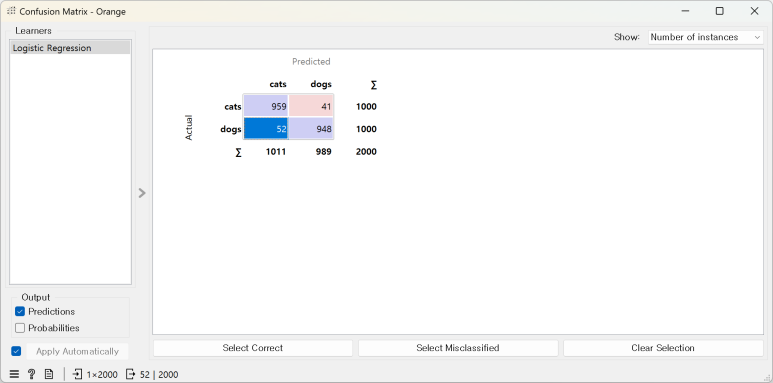Click the Select Misclassified button
This screenshot has height=383, width=773.
point(458,348)
